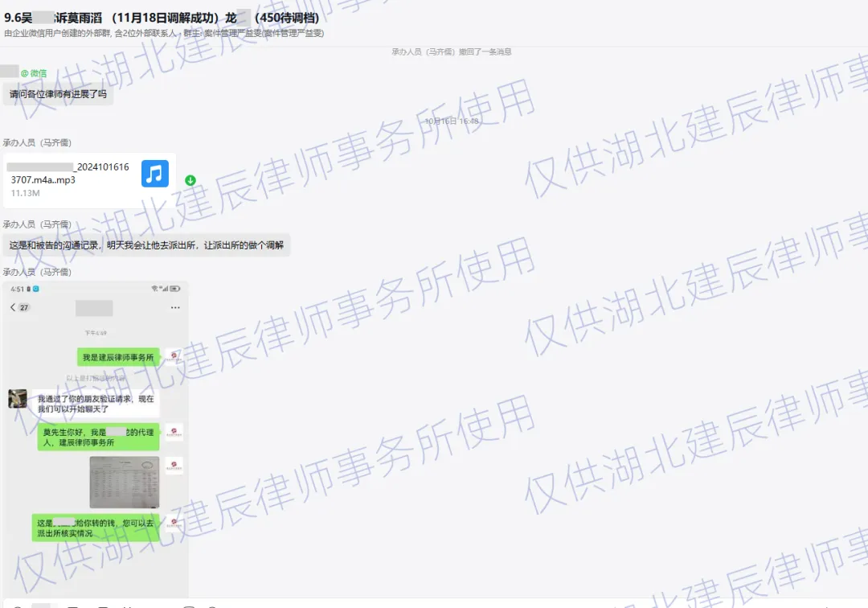Open the shared phone chat screenshot image
This screenshot has width=868, height=608.
click(x=96, y=438)
